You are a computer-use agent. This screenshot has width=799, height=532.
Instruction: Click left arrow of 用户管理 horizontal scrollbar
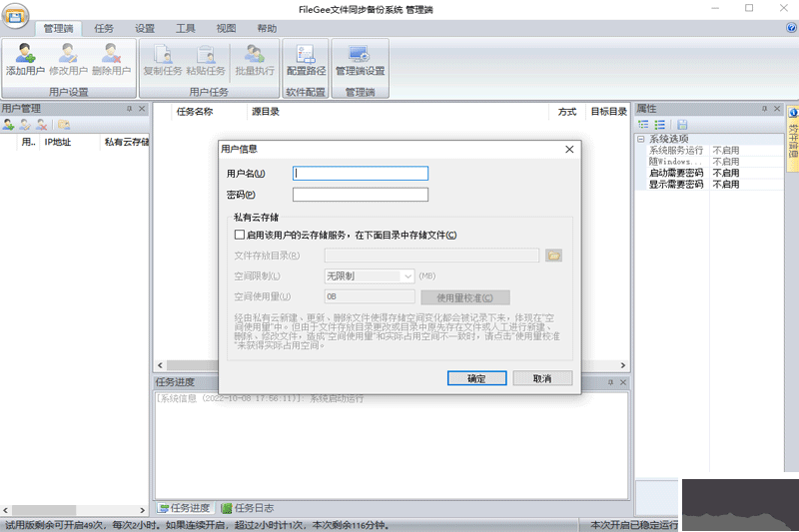tap(6, 510)
